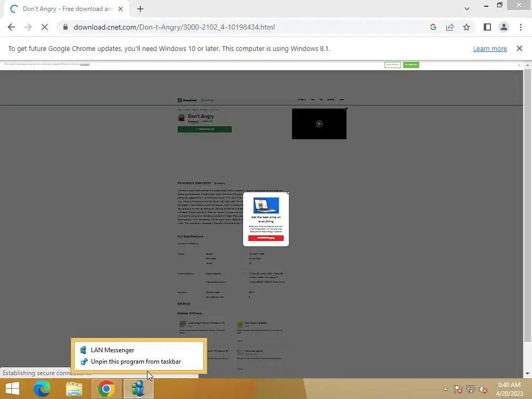Open a new browser tab
Image resolution: width=532 pixels, height=399 pixels.
tap(140, 9)
